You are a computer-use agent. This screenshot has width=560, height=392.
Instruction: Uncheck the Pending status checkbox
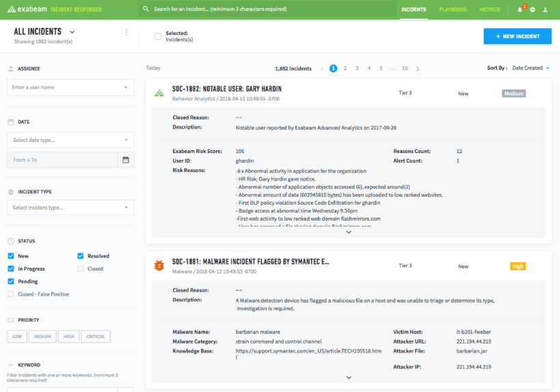point(11,281)
